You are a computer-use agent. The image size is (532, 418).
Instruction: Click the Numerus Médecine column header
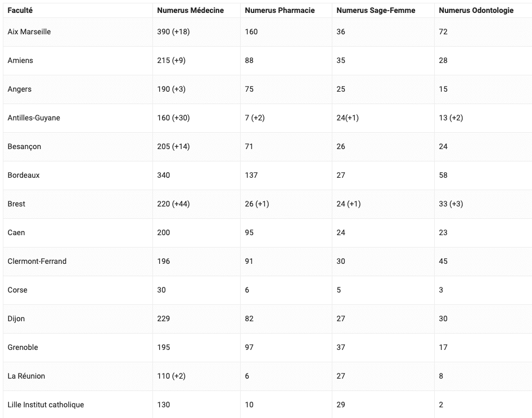coord(190,11)
